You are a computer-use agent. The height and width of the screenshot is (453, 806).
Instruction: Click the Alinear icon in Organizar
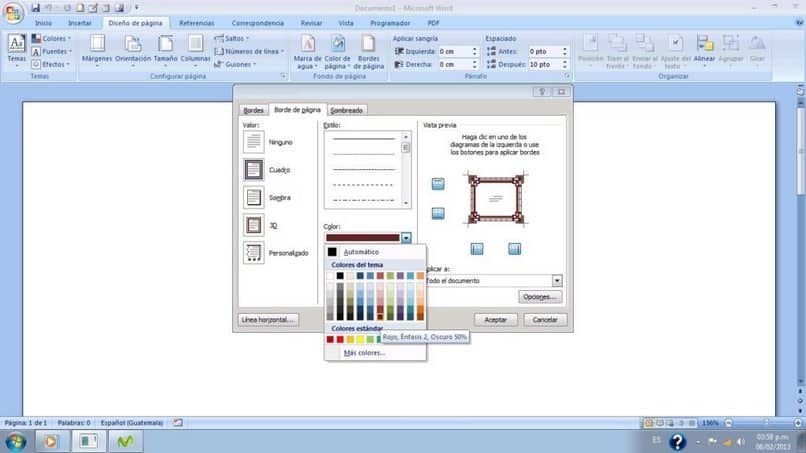705,44
